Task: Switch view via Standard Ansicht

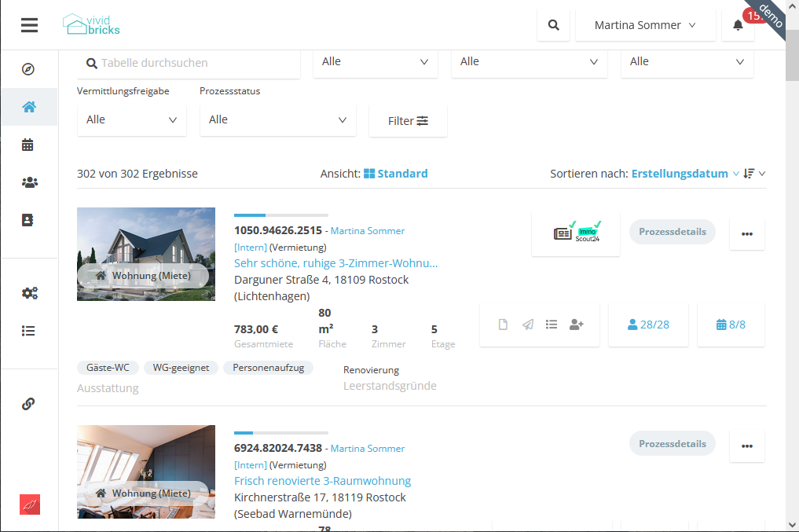Action: click(396, 174)
